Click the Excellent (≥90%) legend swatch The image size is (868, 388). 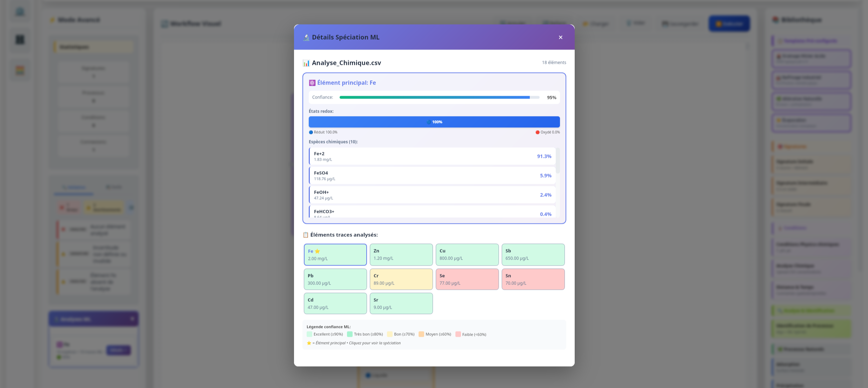(309, 334)
